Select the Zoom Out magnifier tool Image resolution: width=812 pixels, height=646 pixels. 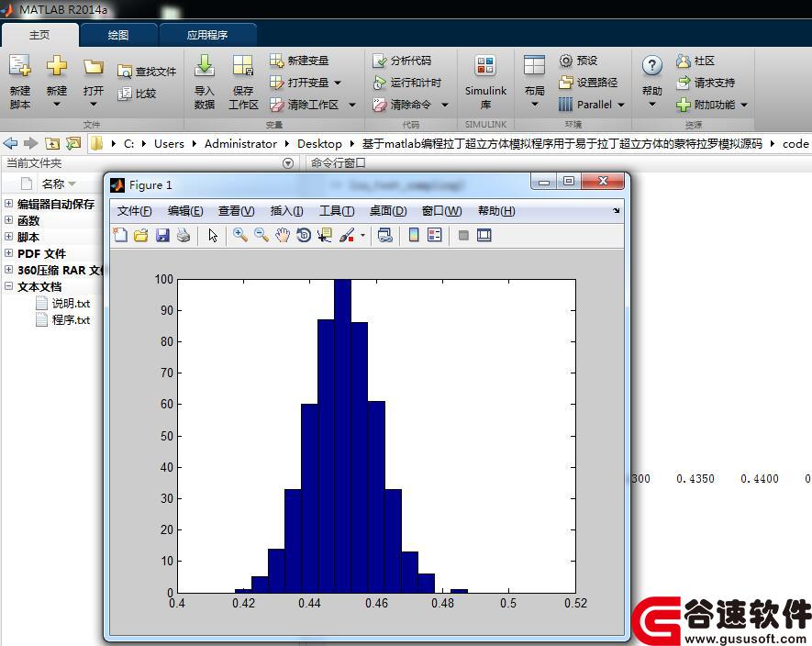261,235
